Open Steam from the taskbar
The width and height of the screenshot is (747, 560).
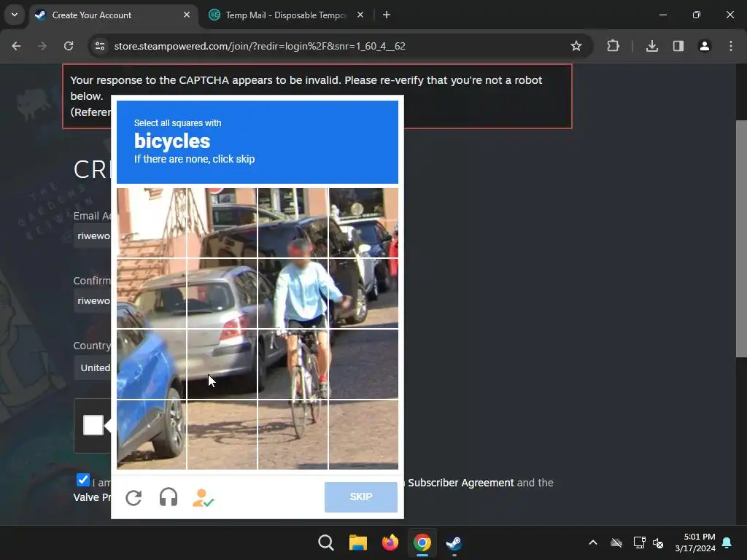click(x=454, y=542)
